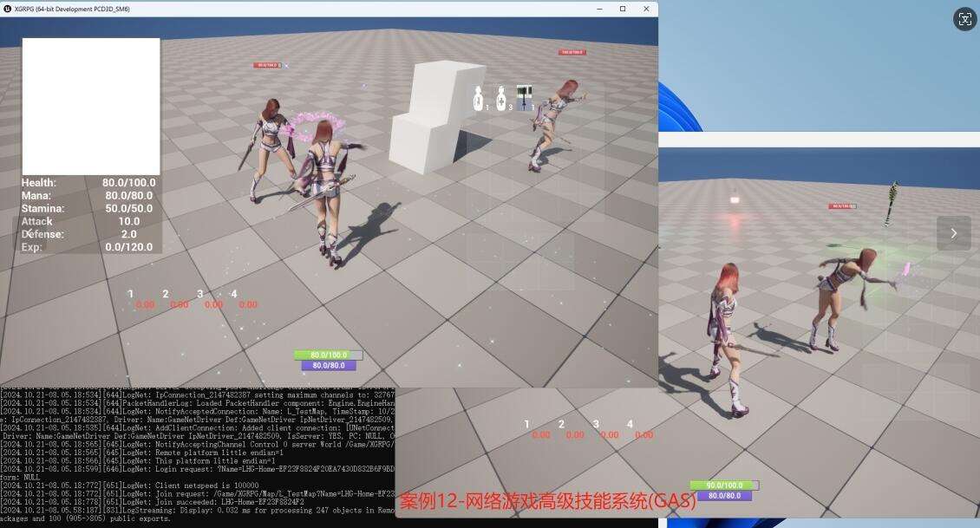Click the Stamina value 50.0/50.0
The image size is (980, 528).
pyautogui.click(x=128, y=208)
